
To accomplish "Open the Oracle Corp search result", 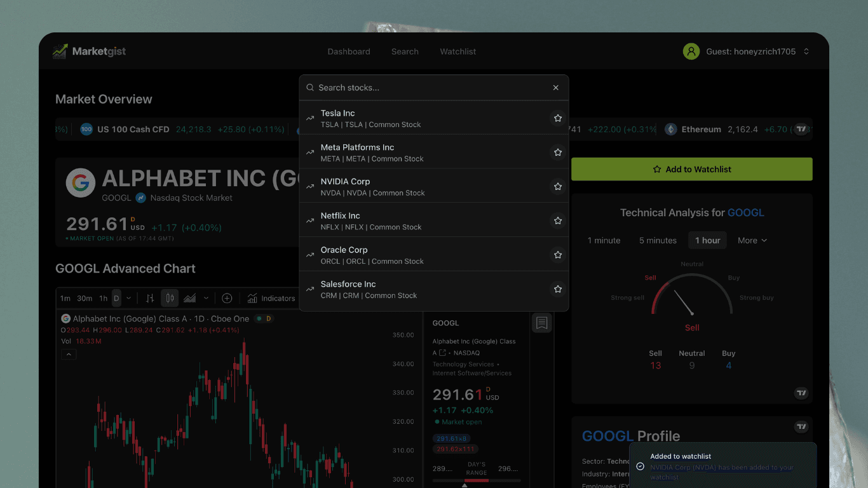I will point(419,255).
